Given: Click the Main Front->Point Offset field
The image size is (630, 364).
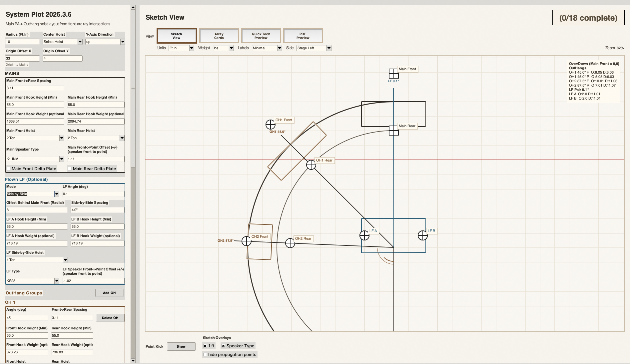Looking at the screenshot, I should pos(96,159).
